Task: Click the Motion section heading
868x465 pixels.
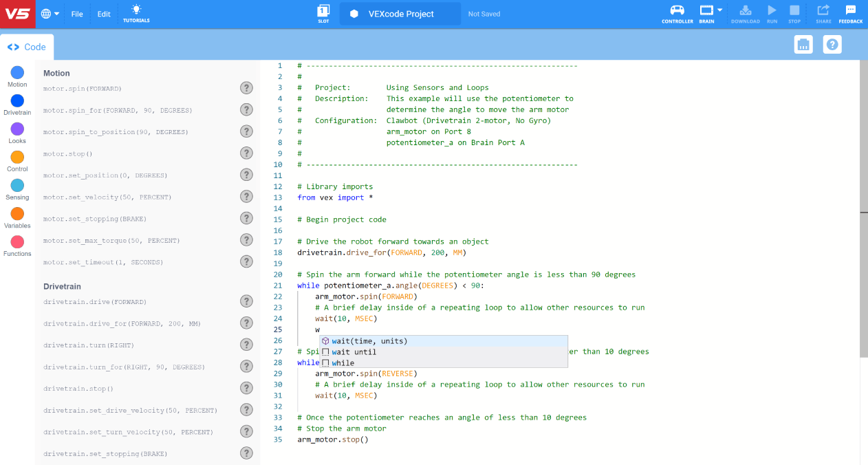Action: [56, 73]
